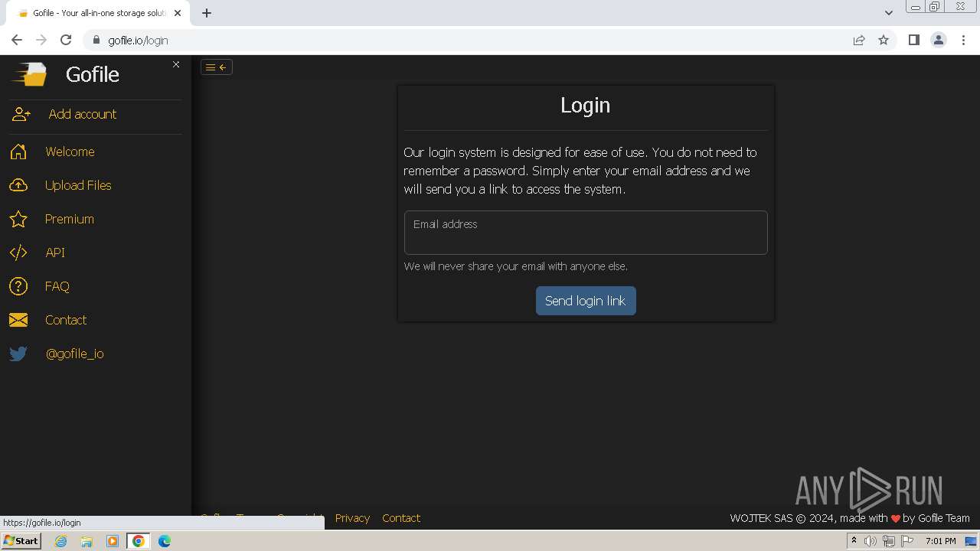This screenshot has height=551, width=980.
Task: Launch Microsoft Edge from taskbar
Action: pyautogui.click(x=165, y=541)
